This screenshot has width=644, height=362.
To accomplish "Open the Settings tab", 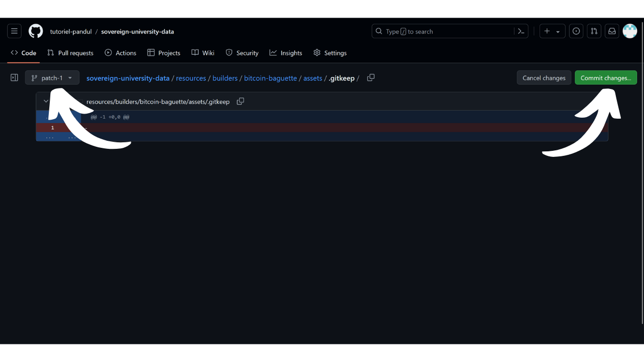I will [330, 53].
